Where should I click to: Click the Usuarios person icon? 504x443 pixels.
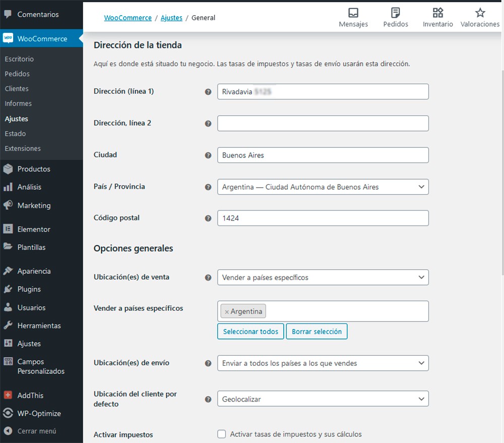8,307
